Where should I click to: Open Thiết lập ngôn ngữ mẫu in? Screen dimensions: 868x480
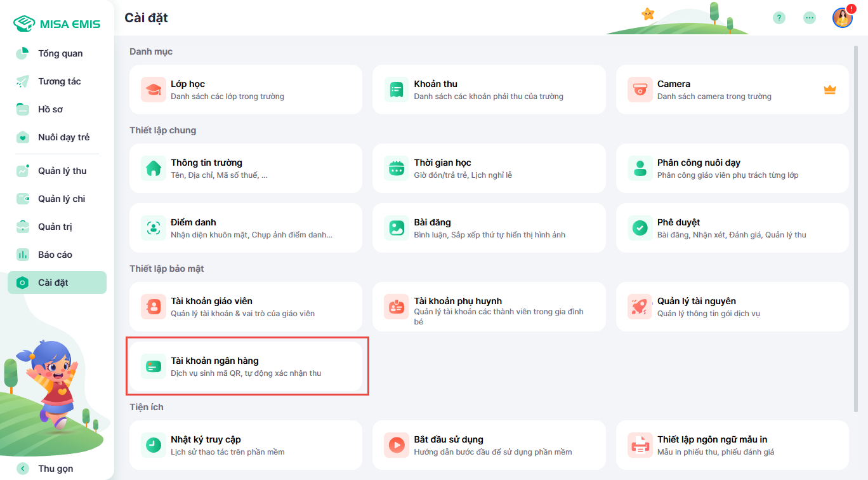(x=732, y=445)
